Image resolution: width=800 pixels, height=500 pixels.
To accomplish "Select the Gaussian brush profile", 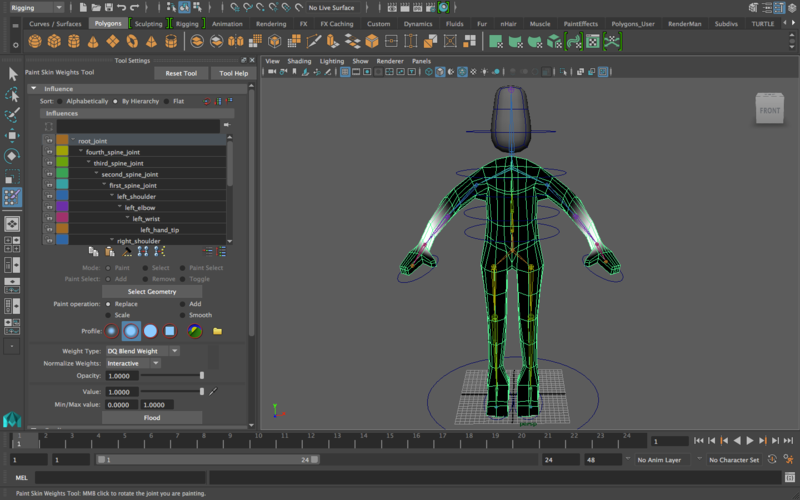I will pyautogui.click(x=111, y=331).
